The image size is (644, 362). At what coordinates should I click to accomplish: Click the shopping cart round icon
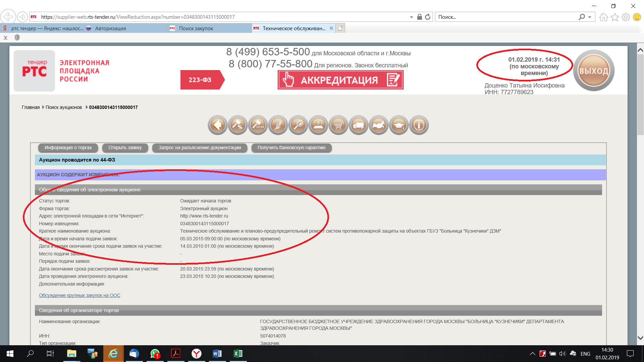click(338, 125)
